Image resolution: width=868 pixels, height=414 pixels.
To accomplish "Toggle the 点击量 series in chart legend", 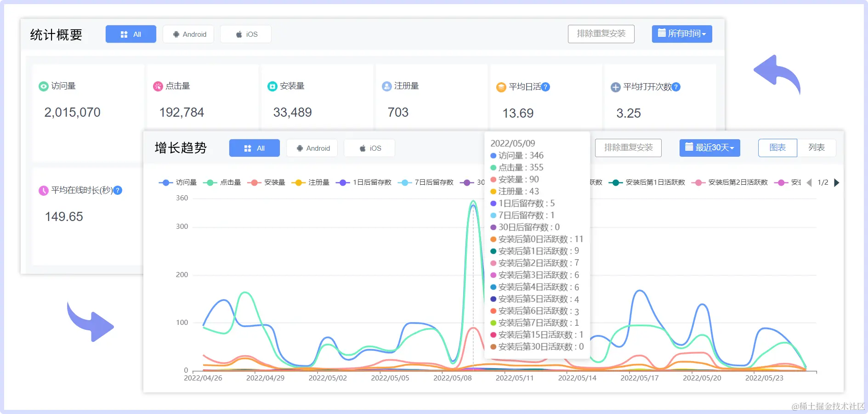I will pyautogui.click(x=222, y=182).
